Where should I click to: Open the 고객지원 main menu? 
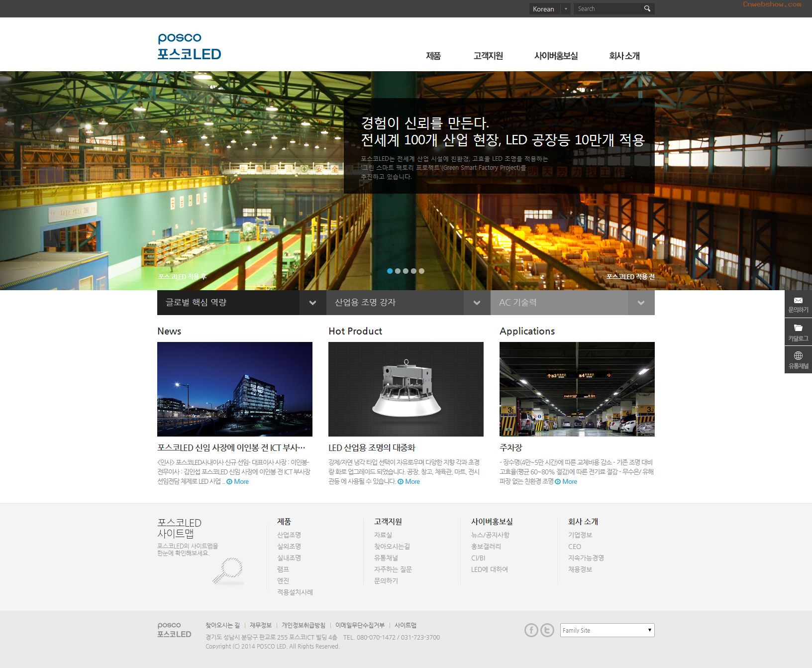[488, 56]
